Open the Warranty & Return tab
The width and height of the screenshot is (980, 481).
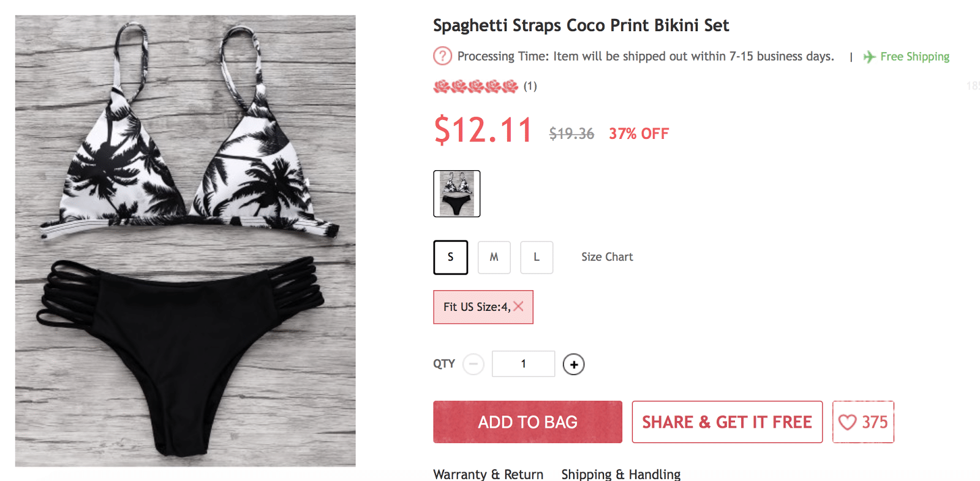click(x=488, y=474)
